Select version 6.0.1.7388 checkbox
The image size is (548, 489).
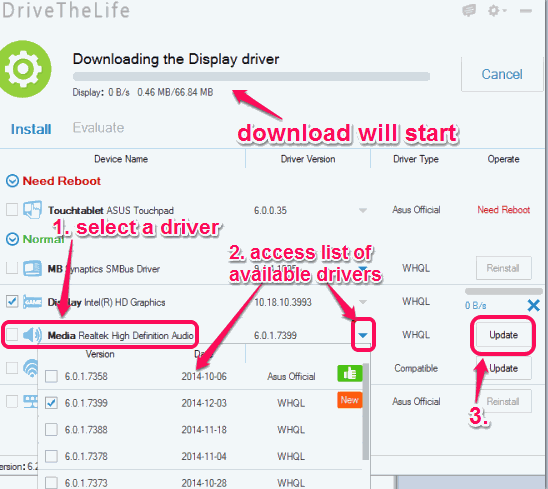(x=51, y=430)
